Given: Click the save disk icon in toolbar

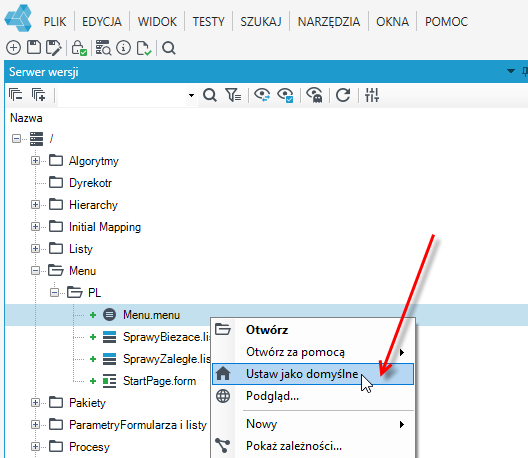Looking at the screenshot, I should [x=34, y=47].
